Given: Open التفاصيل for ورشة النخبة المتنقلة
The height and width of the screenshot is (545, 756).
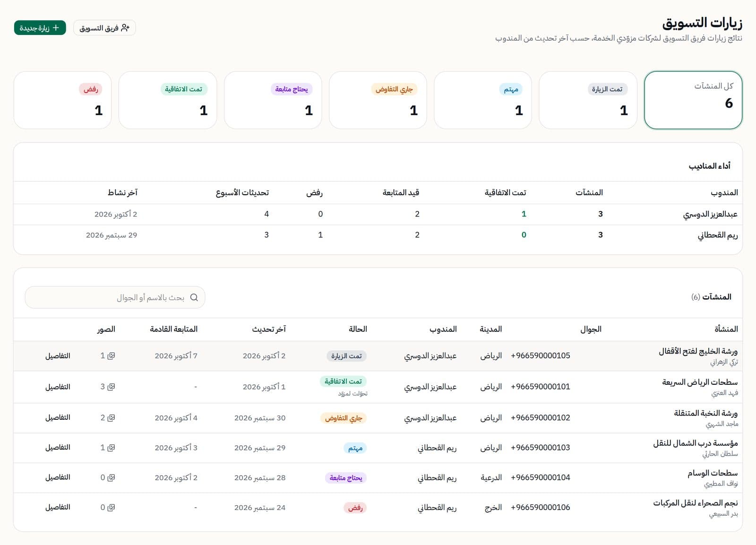Looking at the screenshot, I should click(x=58, y=418).
